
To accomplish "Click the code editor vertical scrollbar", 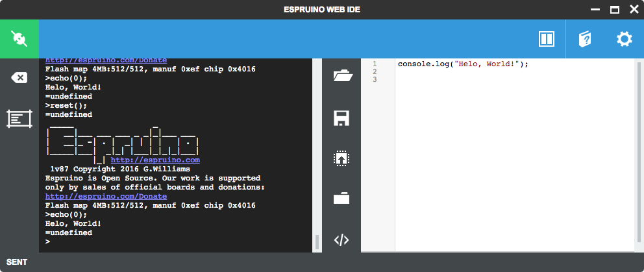I will [639, 152].
